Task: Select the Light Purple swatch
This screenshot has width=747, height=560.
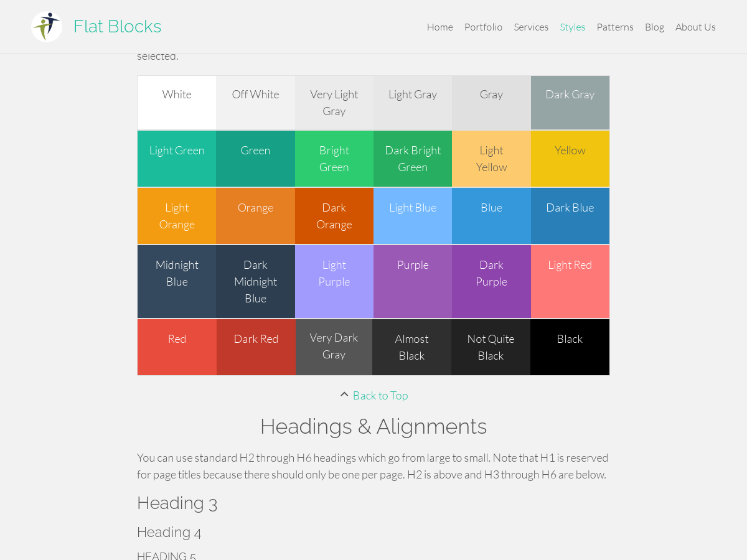Action: 334,281
